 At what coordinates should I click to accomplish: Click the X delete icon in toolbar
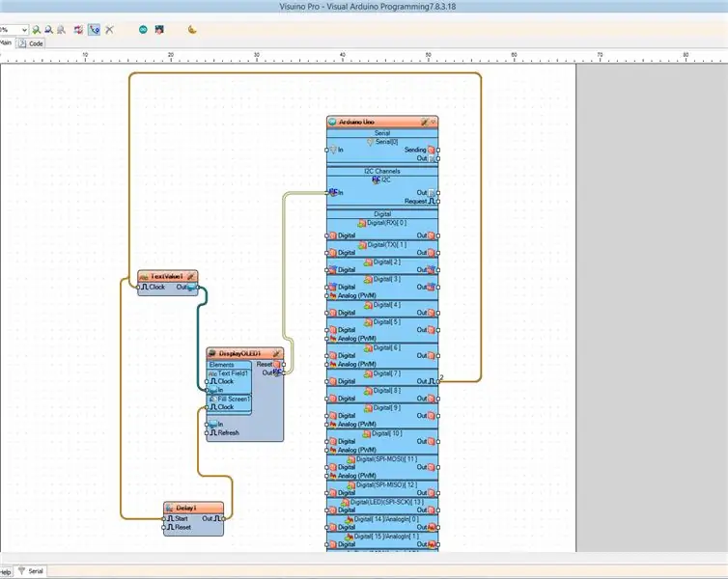tap(109, 30)
